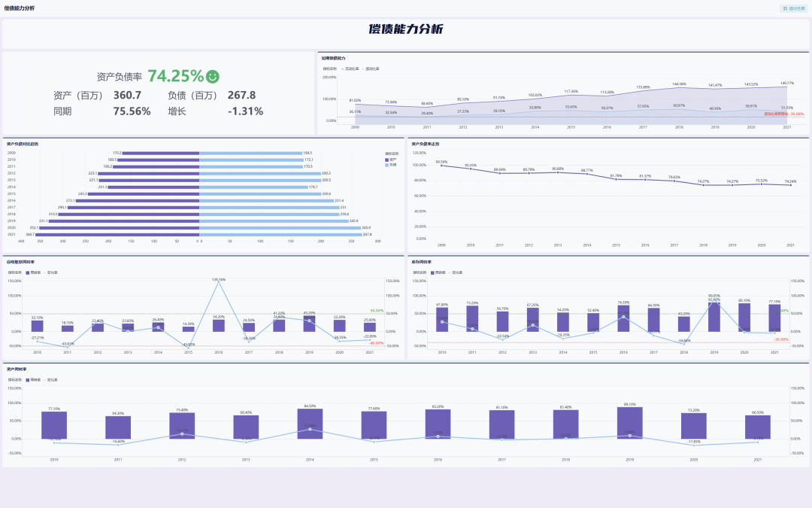
Task: Click the 2014 bar labelled 84.50% in 资产周转率
Action: pyautogui.click(x=310, y=424)
